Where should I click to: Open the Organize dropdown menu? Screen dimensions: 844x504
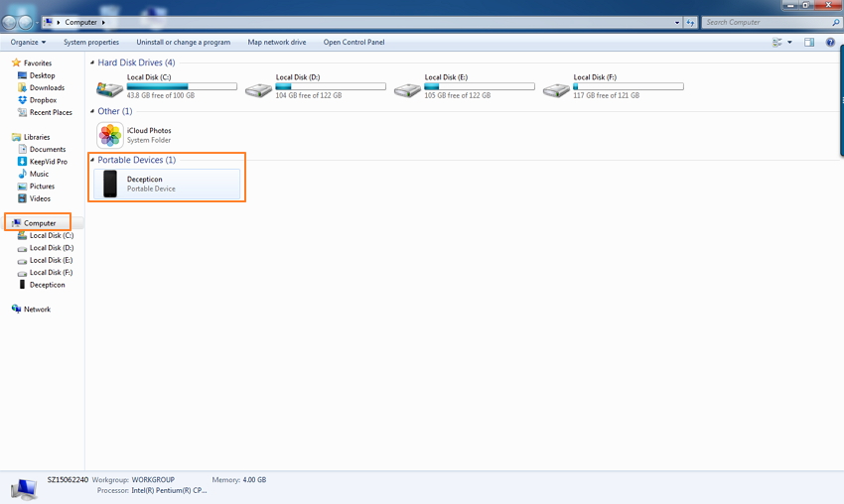(x=28, y=43)
